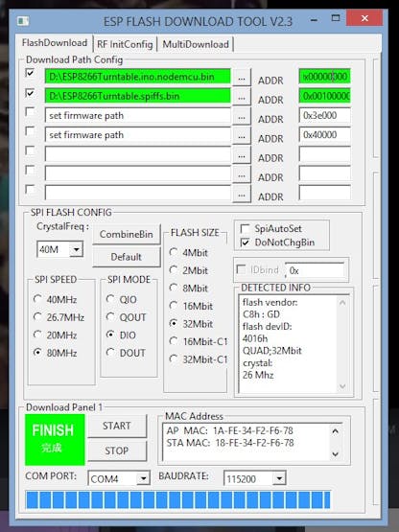
Task: Select 80MHz SPI speed
Action: coord(55,353)
